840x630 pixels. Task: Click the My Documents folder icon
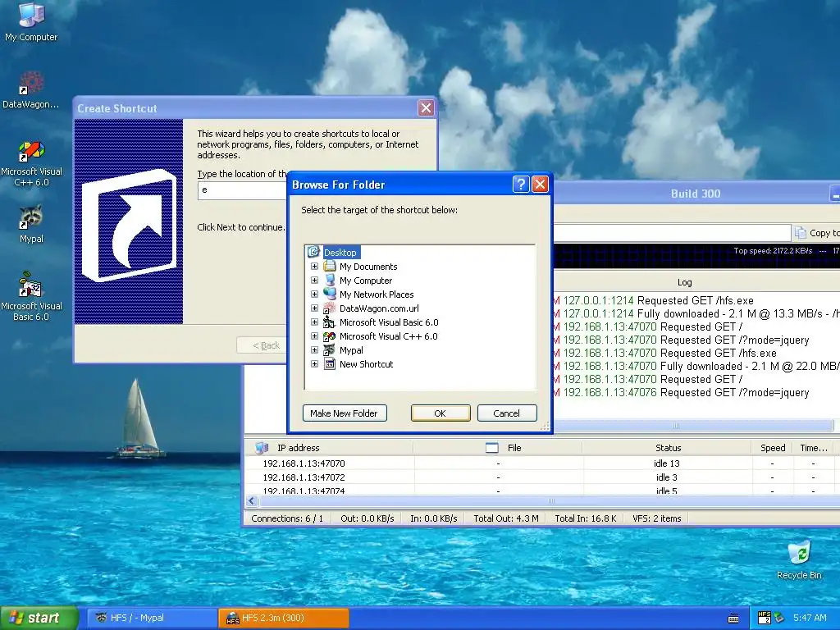[x=330, y=267]
